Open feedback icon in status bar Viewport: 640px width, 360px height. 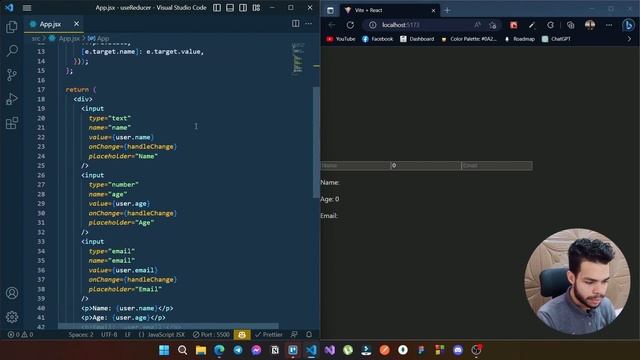tap(294, 335)
